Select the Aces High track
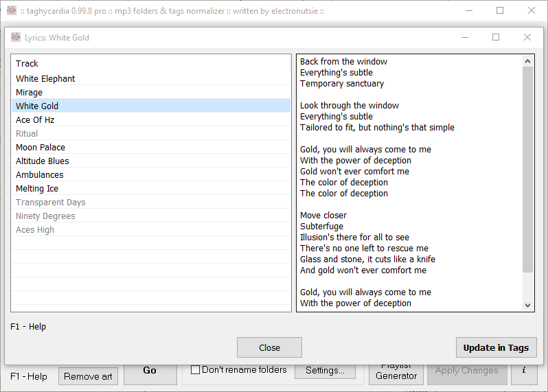The height and width of the screenshot is (392, 548). pyautogui.click(x=151, y=229)
